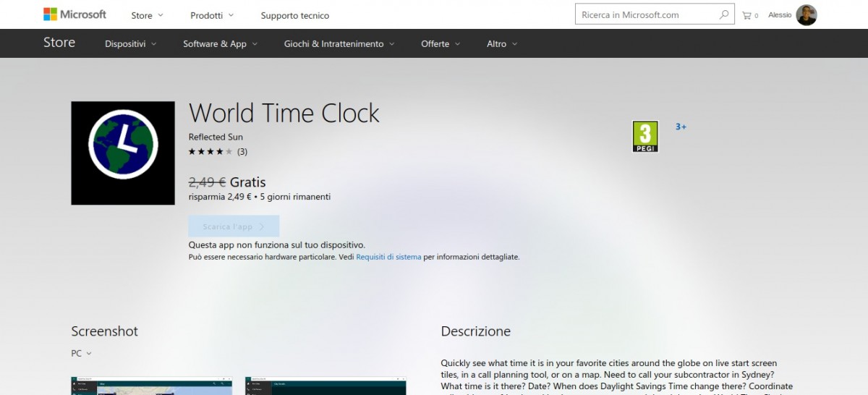868x395 pixels.
Task: Open the Requisiti di sistema link
Action: click(x=388, y=257)
